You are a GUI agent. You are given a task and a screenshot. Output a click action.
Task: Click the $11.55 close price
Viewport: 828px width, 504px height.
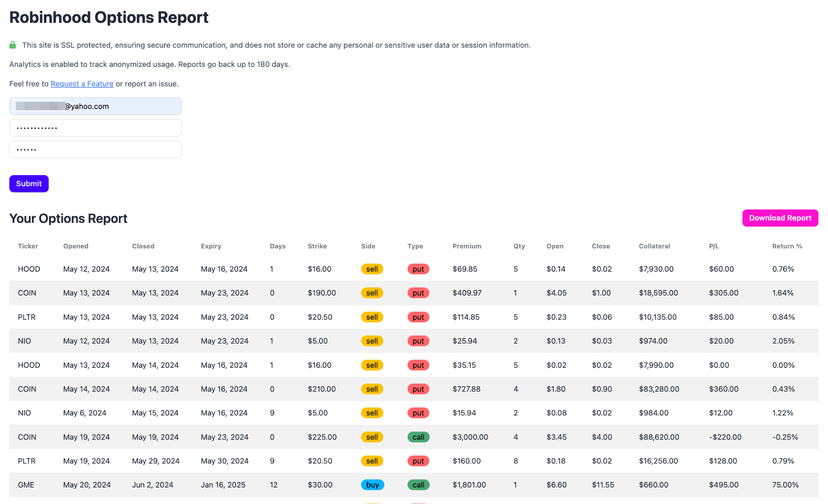[603, 485]
